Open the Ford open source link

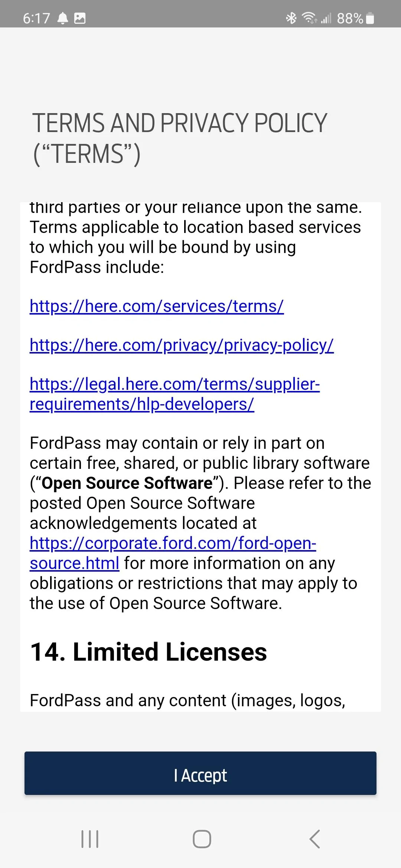pyautogui.click(x=173, y=543)
